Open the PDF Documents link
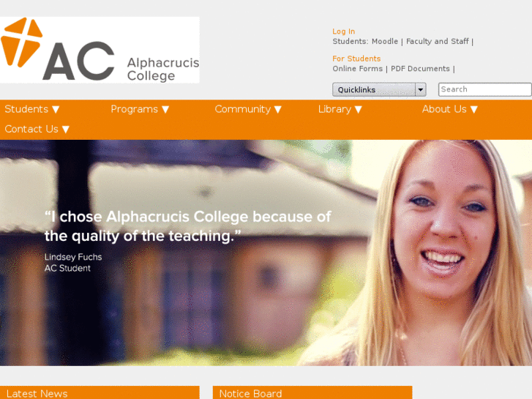The height and width of the screenshot is (399, 532). (420, 69)
